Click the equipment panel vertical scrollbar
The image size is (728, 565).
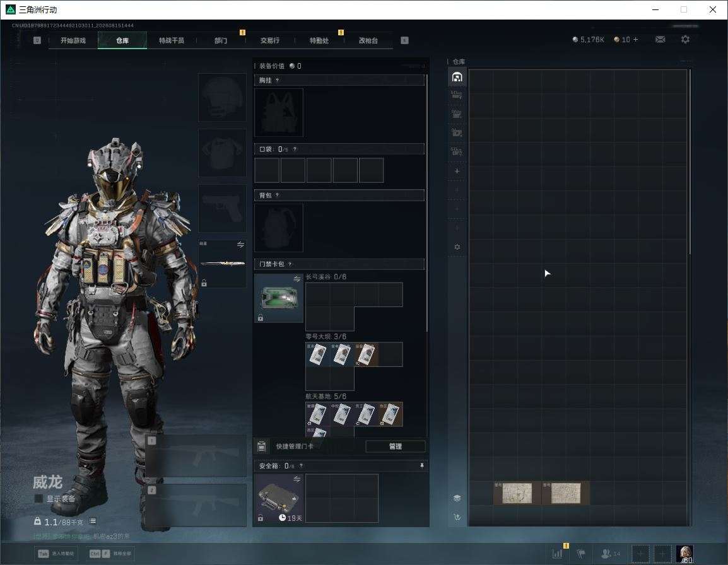pos(426,203)
